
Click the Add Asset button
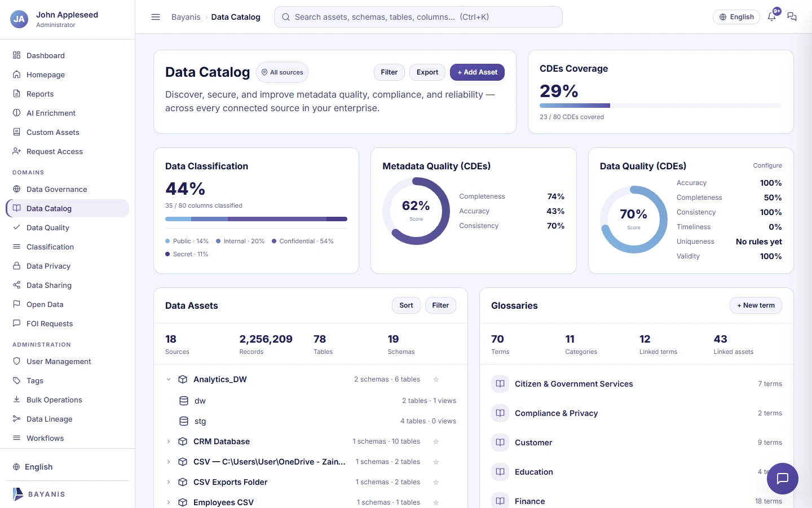click(x=477, y=72)
